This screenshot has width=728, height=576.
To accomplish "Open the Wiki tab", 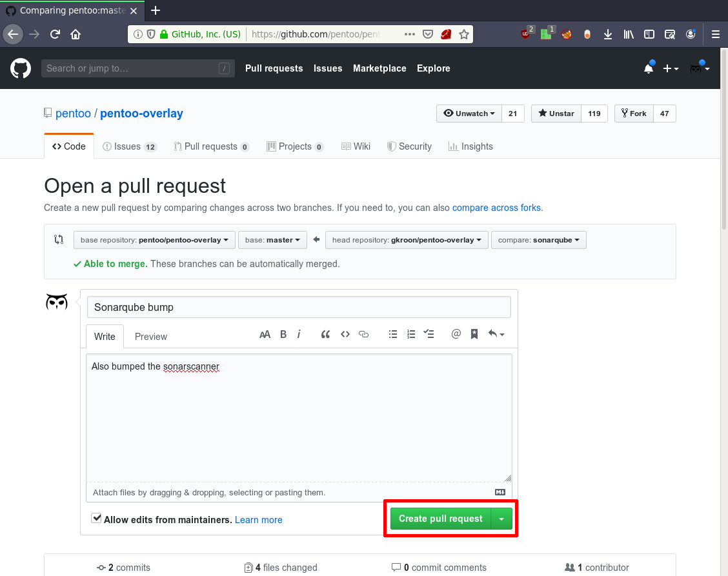I will pos(356,146).
